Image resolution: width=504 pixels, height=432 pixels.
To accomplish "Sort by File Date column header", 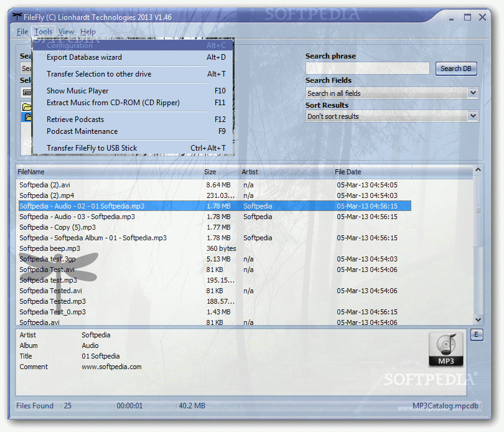I will pyautogui.click(x=372, y=172).
